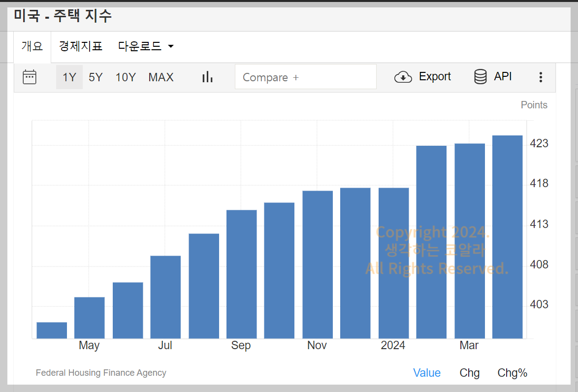Expand the 다운로드 dropdown menu
Screen dimensions: 578x392
(x=146, y=46)
